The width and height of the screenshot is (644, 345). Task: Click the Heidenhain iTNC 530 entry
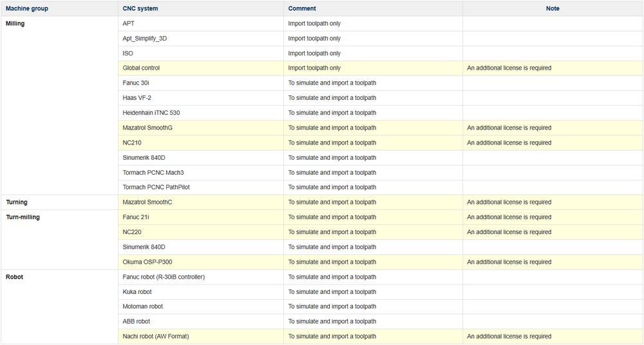[151, 113]
